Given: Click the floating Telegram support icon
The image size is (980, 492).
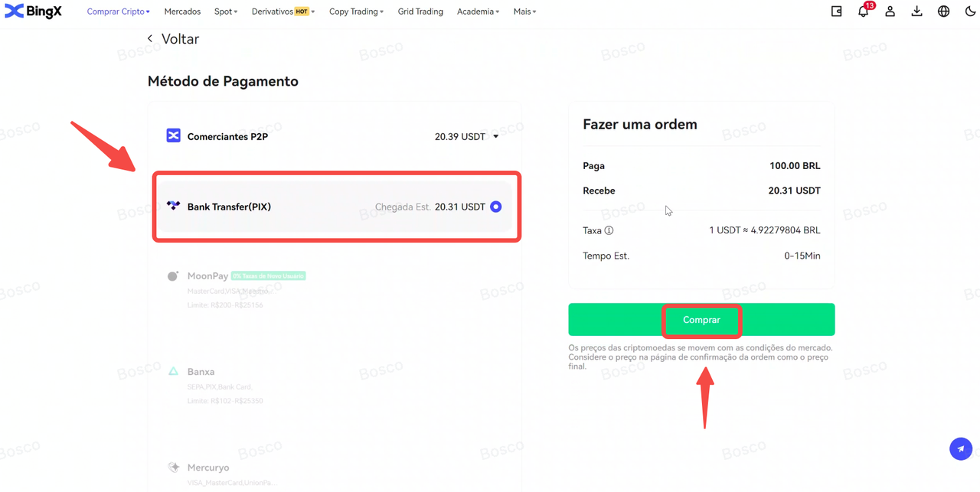Looking at the screenshot, I should 961,449.
